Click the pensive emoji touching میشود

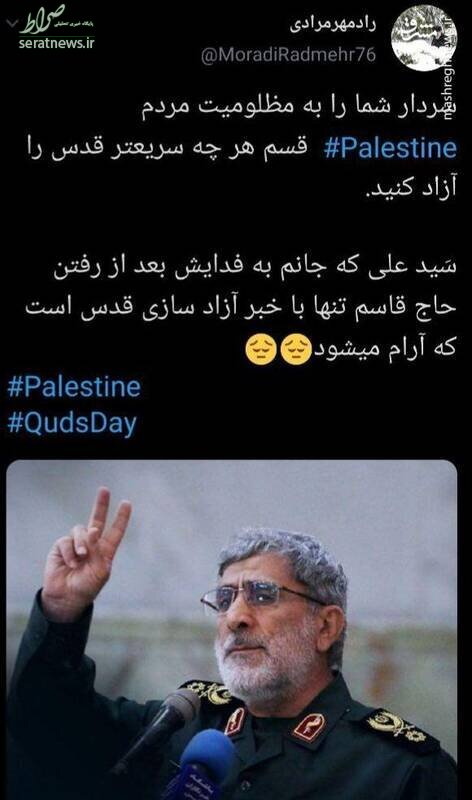(x=296, y=349)
